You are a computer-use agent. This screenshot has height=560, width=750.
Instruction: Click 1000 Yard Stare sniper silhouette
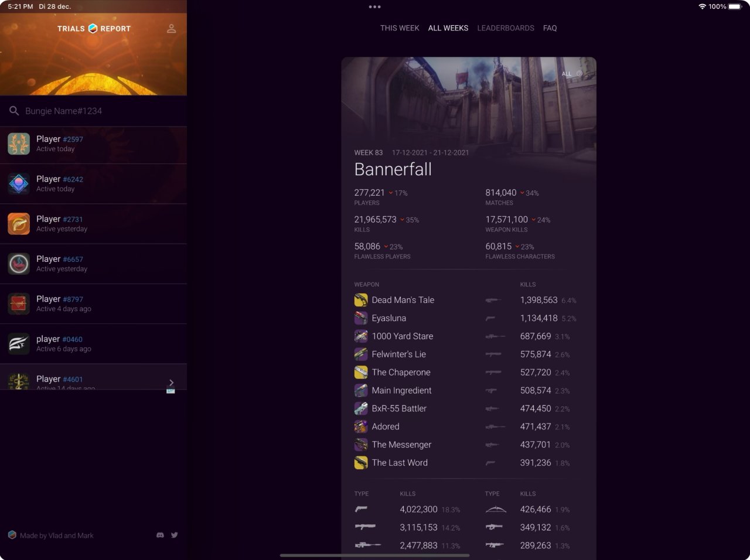(x=495, y=337)
